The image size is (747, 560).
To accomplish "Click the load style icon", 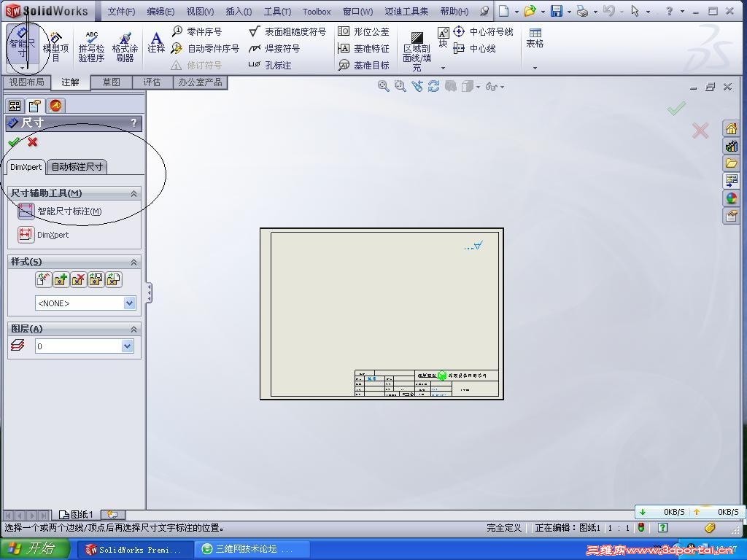I will tap(114, 279).
